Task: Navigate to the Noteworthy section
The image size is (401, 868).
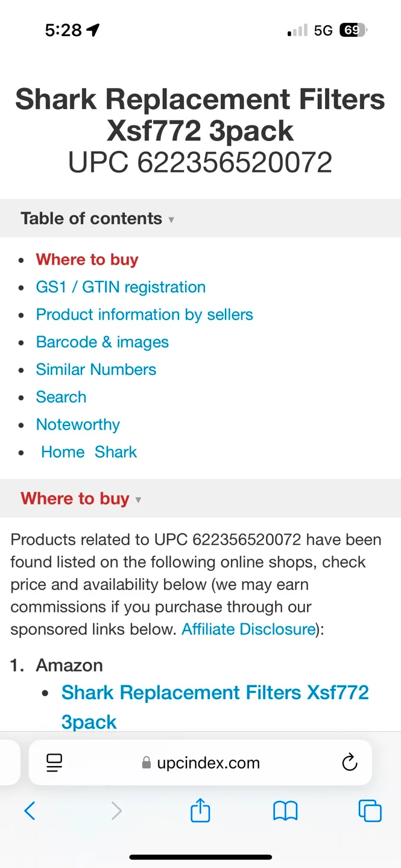Action: click(78, 424)
